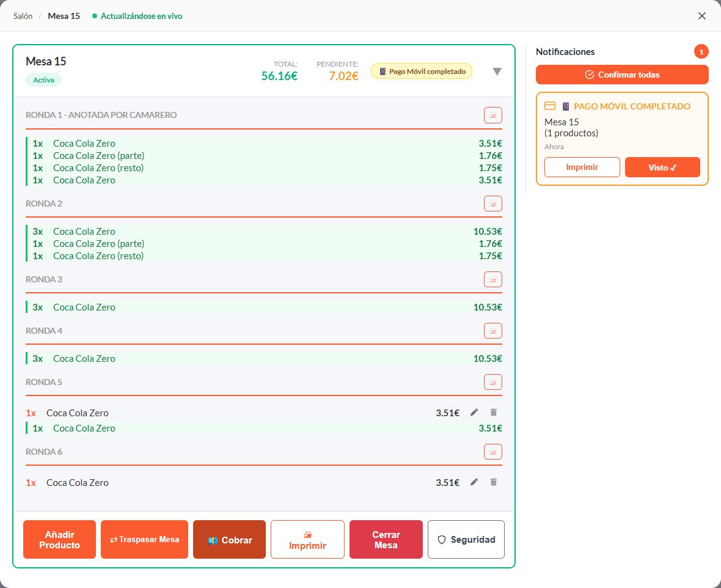Image resolution: width=721 pixels, height=588 pixels.
Task: Click Coca Cola Zero (parte) in Ronda 2
Action: 264,243
